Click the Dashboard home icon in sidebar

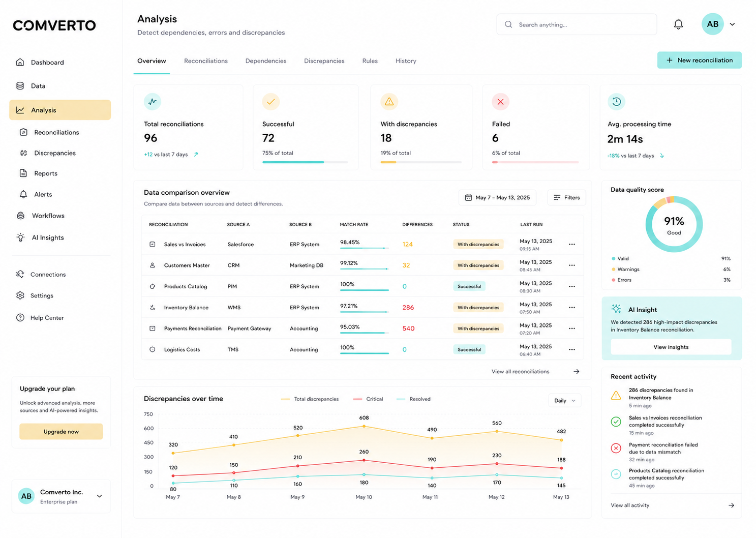20,62
